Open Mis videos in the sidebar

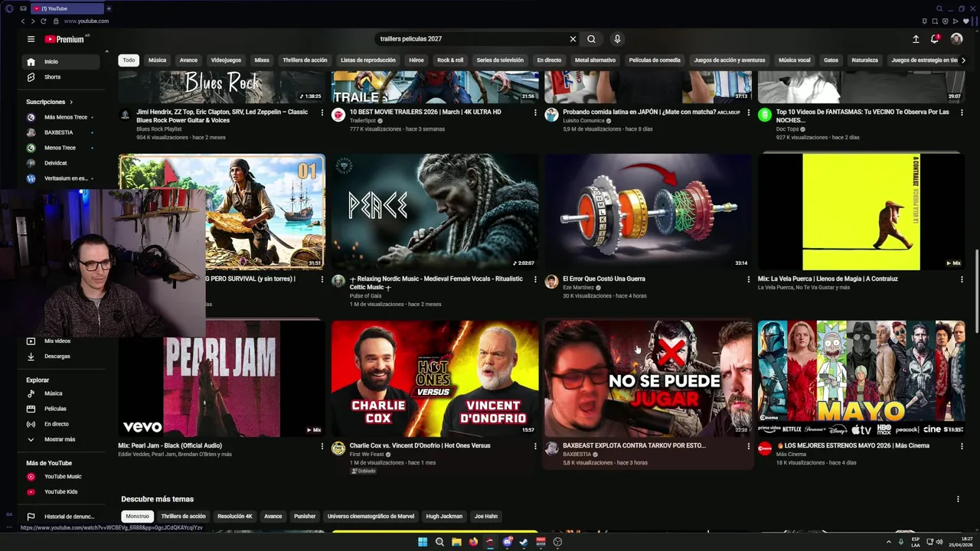(x=62, y=341)
